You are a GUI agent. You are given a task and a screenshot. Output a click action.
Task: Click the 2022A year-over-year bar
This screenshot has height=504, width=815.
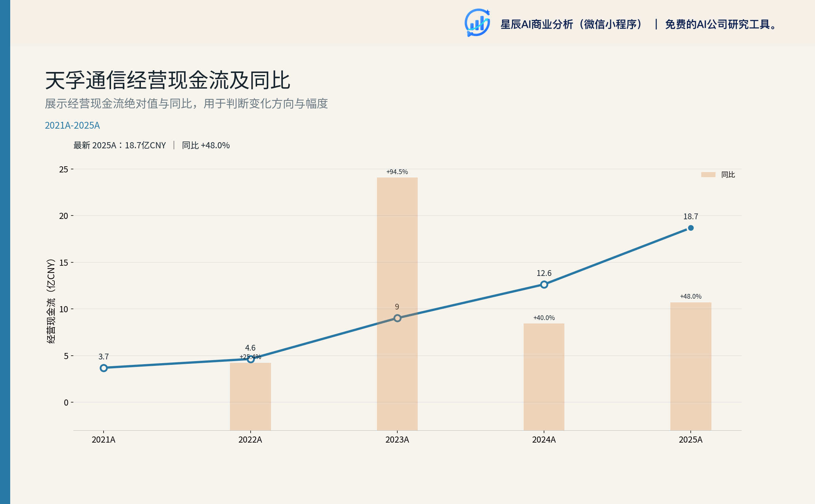[x=250, y=396]
